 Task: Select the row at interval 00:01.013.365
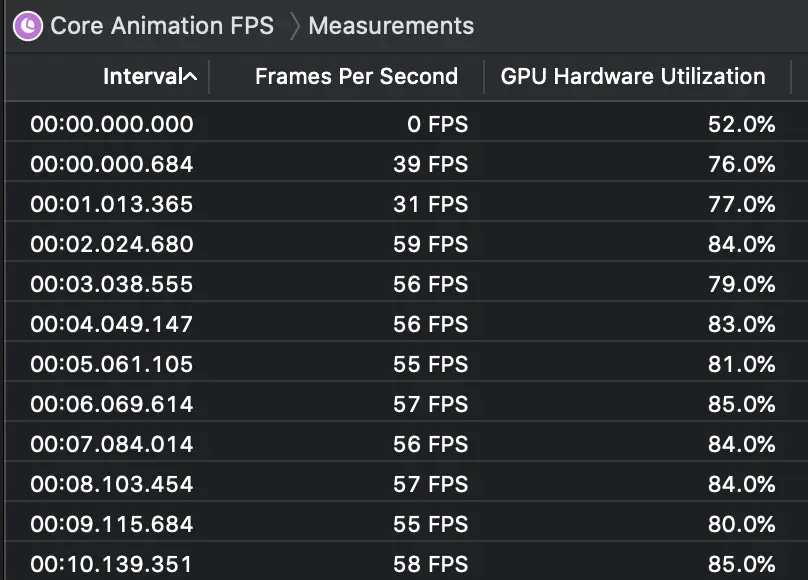(112, 204)
